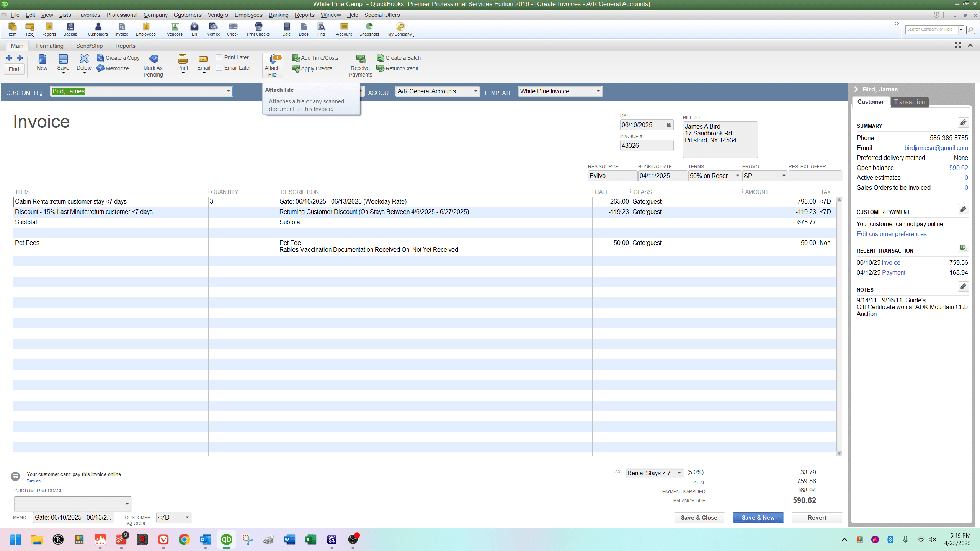
Task: Switch to the Transaction tab in side panel
Action: click(x=910, y=102)
